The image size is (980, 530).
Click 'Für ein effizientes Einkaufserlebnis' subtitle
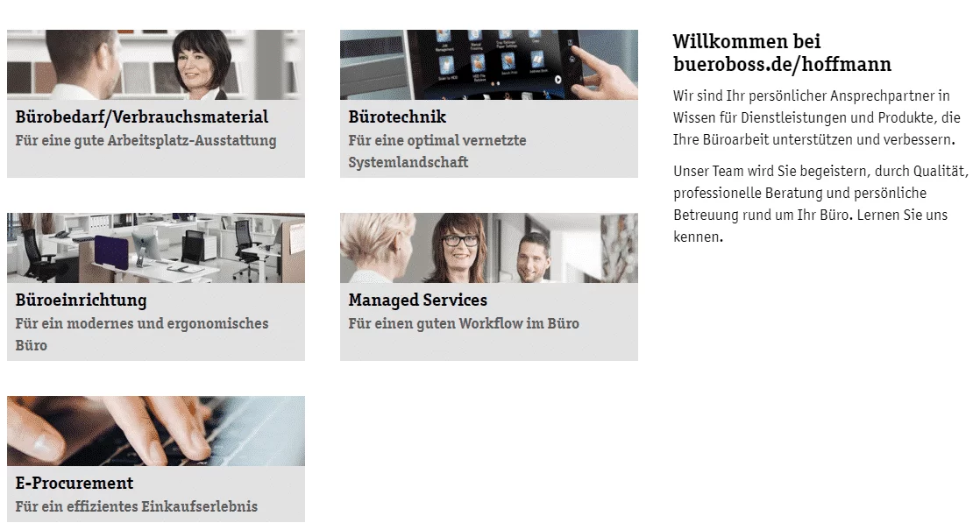[x=136, y=506]
